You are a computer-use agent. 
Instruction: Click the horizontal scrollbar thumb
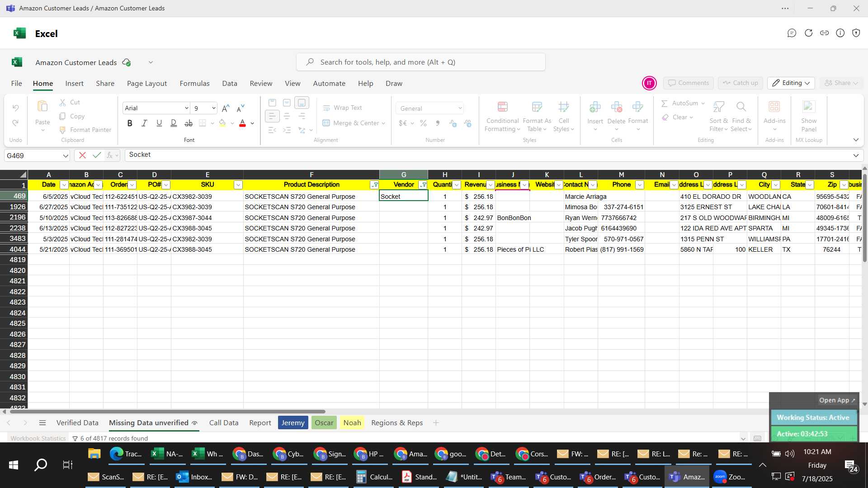167,412
